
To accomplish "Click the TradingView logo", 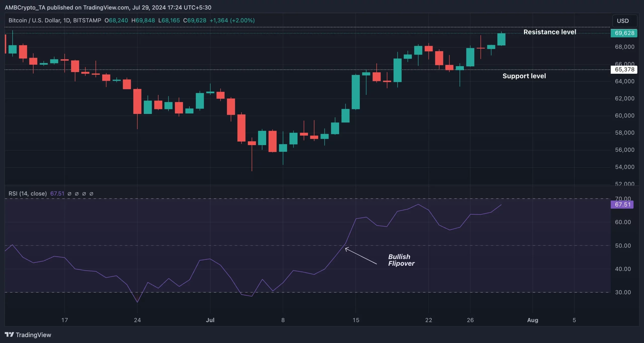I will (28, 335).
